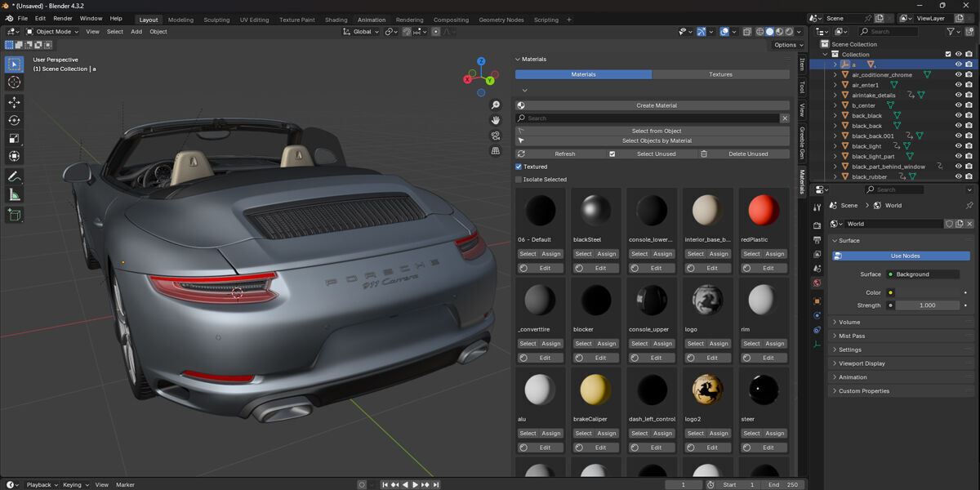Switch to wireframe viewport shading

coord(760,32)
